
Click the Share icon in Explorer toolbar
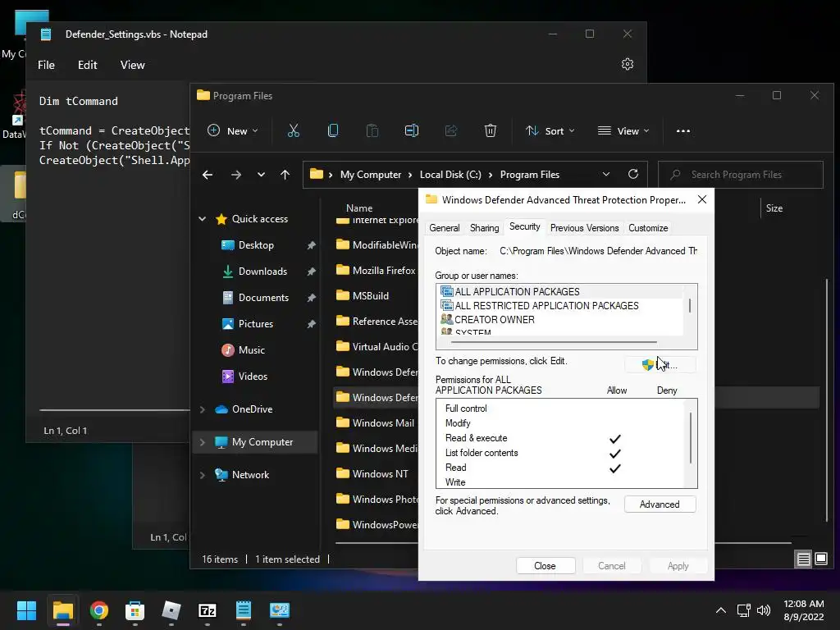pyautogui.click(x=451, y=130)
